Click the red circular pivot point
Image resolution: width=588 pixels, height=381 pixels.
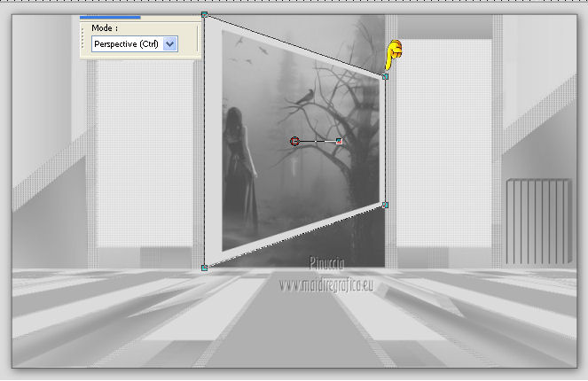295,141
